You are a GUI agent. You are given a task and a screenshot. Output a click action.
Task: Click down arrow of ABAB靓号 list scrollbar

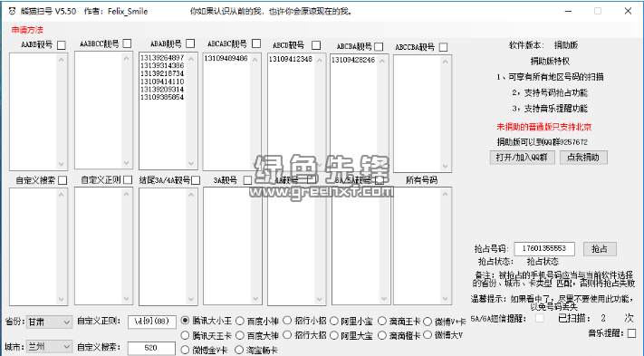click(190, 163)
